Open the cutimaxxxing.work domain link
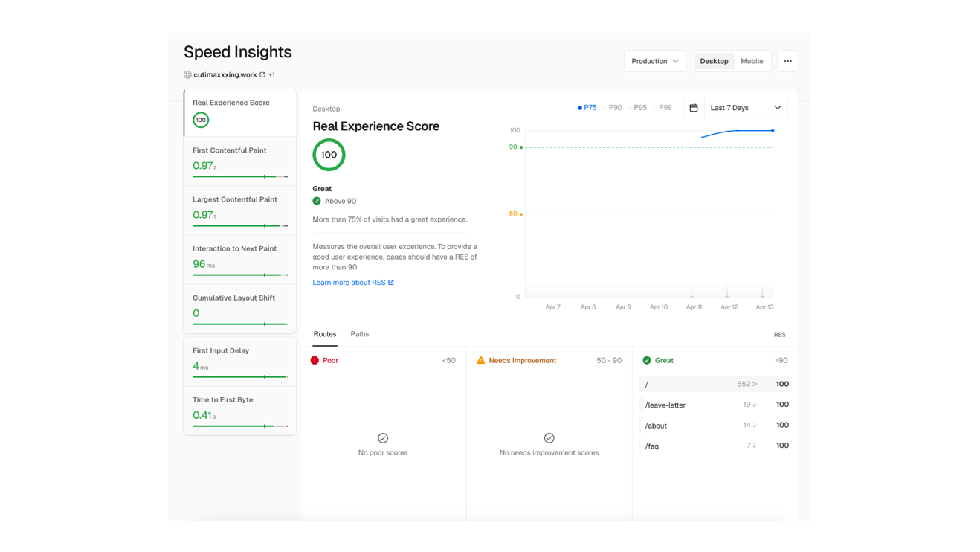Image resolution: width=980 pixels, height=552 pixels. pos(225,74)
